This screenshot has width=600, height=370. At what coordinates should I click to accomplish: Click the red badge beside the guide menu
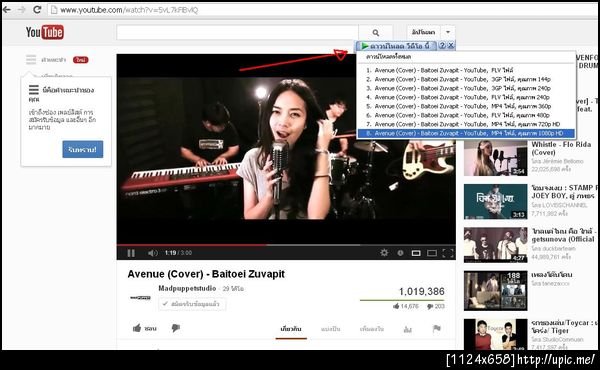coord(80,60)
